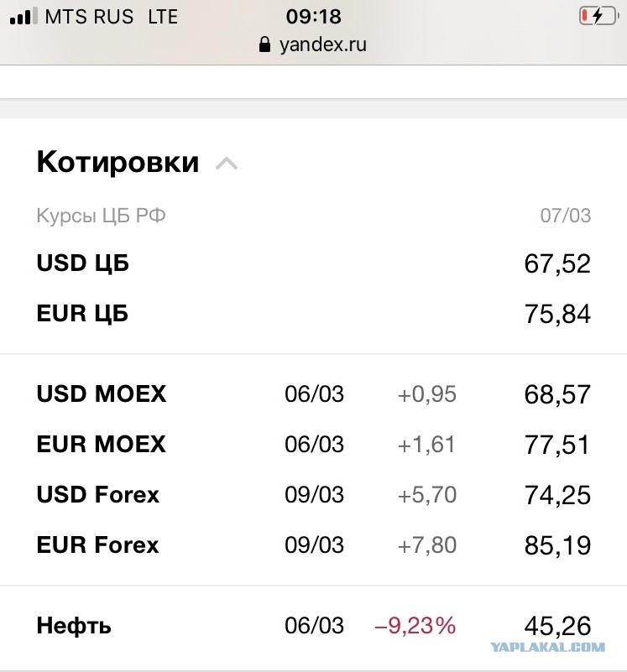Tap the Котировки heading

click(x=118, y=162)
